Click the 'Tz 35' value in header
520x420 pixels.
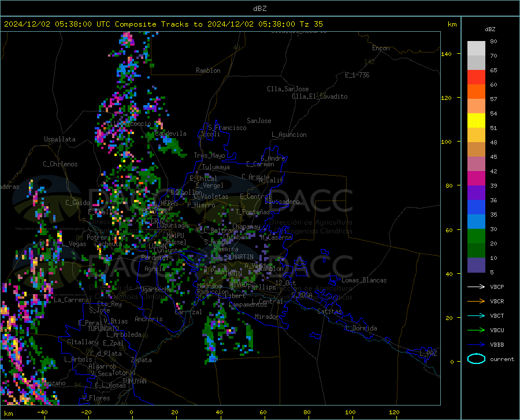(311, 24)
